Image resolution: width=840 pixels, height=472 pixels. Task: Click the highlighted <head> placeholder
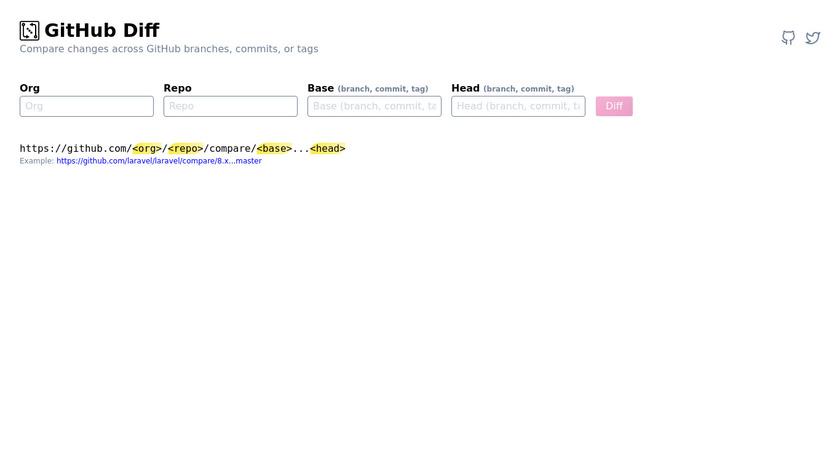click(x=328, y=148)
